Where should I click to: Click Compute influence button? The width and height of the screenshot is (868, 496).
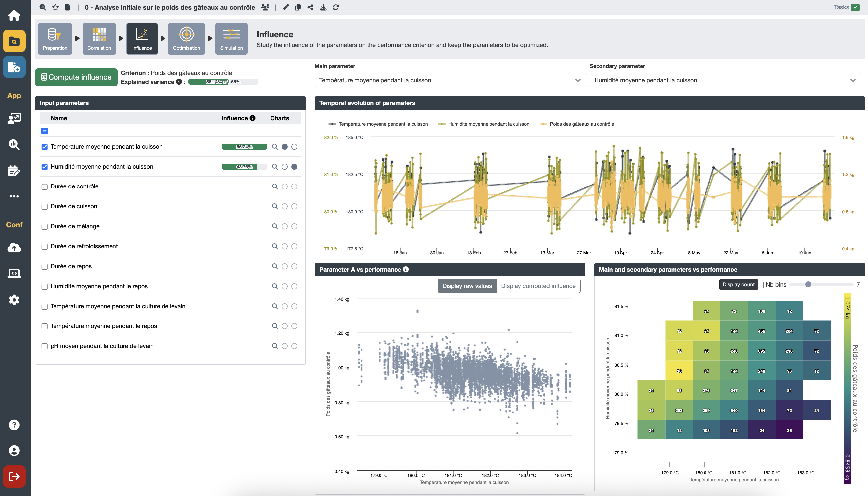(76, 77)
